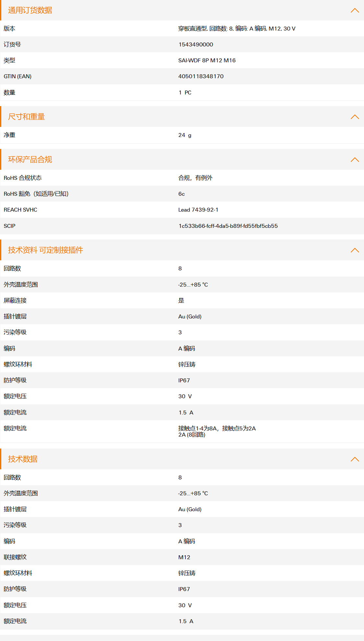Click the 类型 label
Viewport: 364px width, 641px height.
pos(9,60)
